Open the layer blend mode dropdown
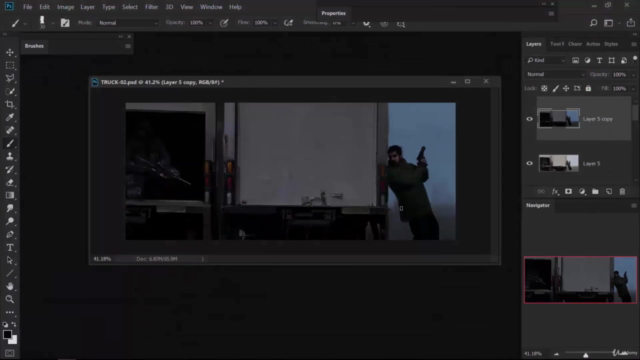The image size is (640, 360). (x=555, y=74)
